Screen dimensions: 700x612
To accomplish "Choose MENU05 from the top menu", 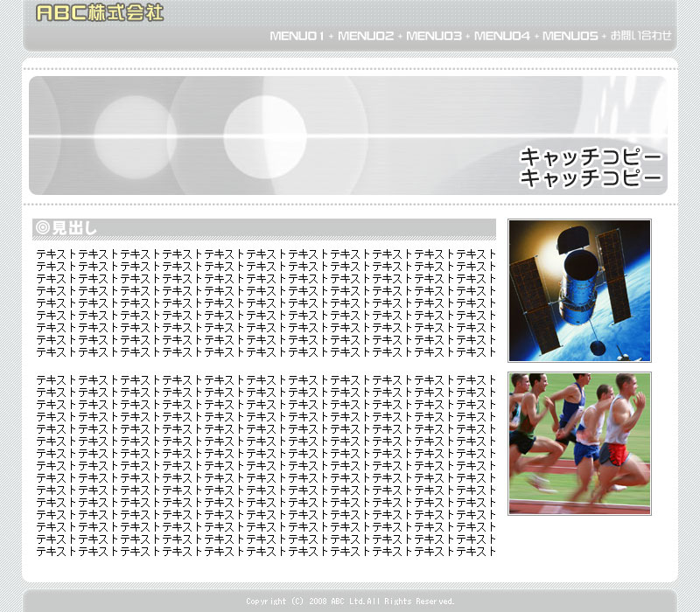I will [570, 36].
